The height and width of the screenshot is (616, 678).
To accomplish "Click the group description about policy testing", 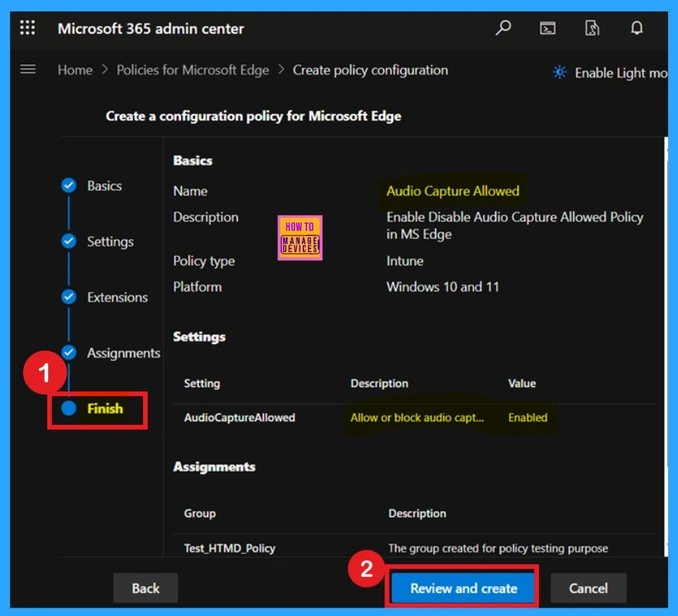I will [498, 548].
